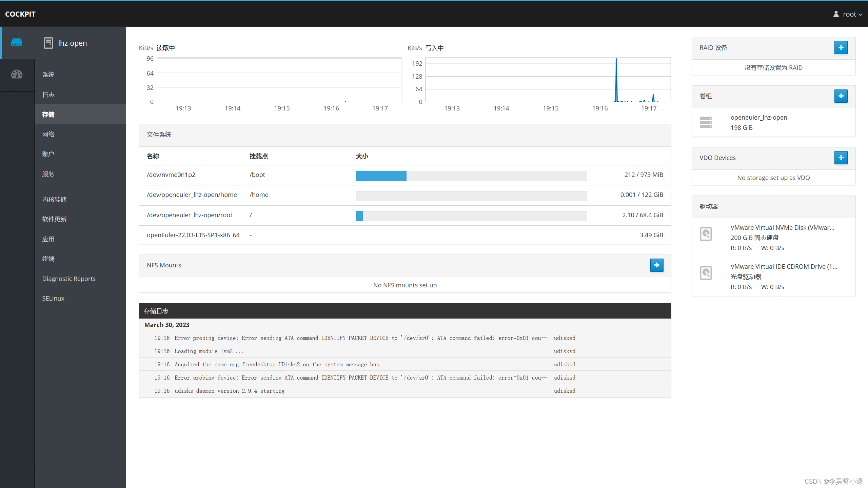The image size is (868, 488).
Task: Go to the 网络 page
Action: click(x=80, y=134)
